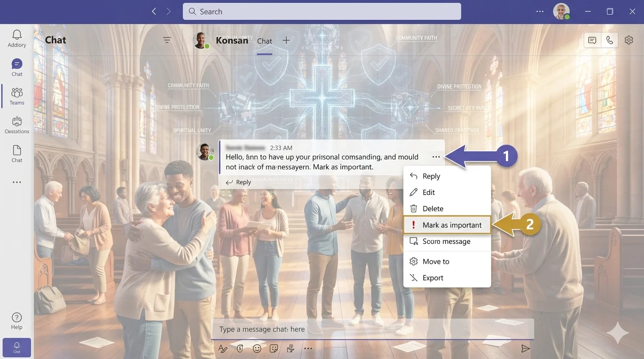This screenshot has width=644, height=359.
Task: Open the emoji picker smiley
Action: [257, 349]
